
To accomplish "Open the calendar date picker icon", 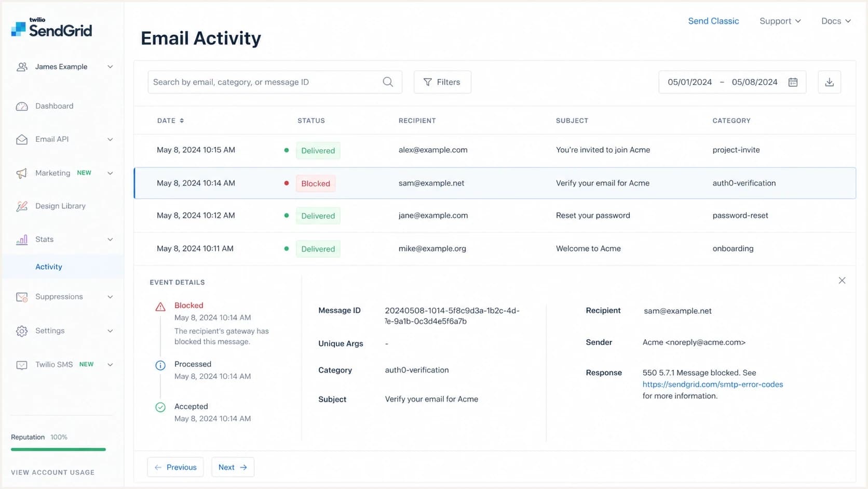I will coord(793,82).
